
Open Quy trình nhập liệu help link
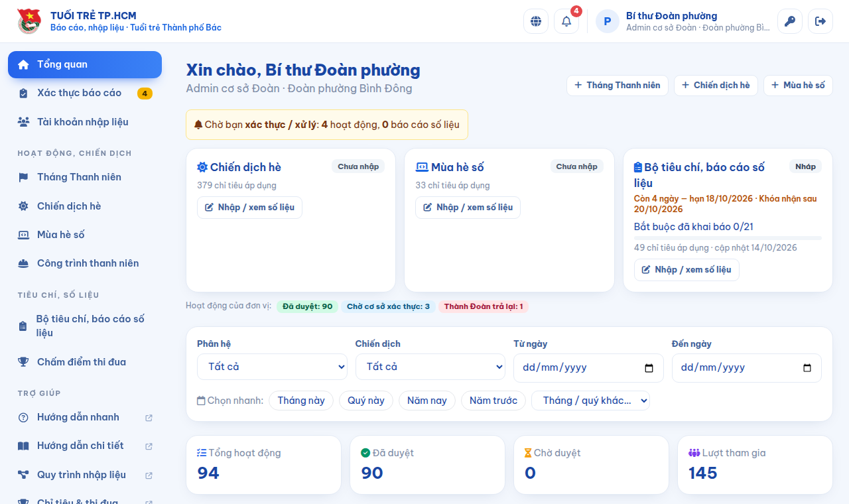coord(85,475)
